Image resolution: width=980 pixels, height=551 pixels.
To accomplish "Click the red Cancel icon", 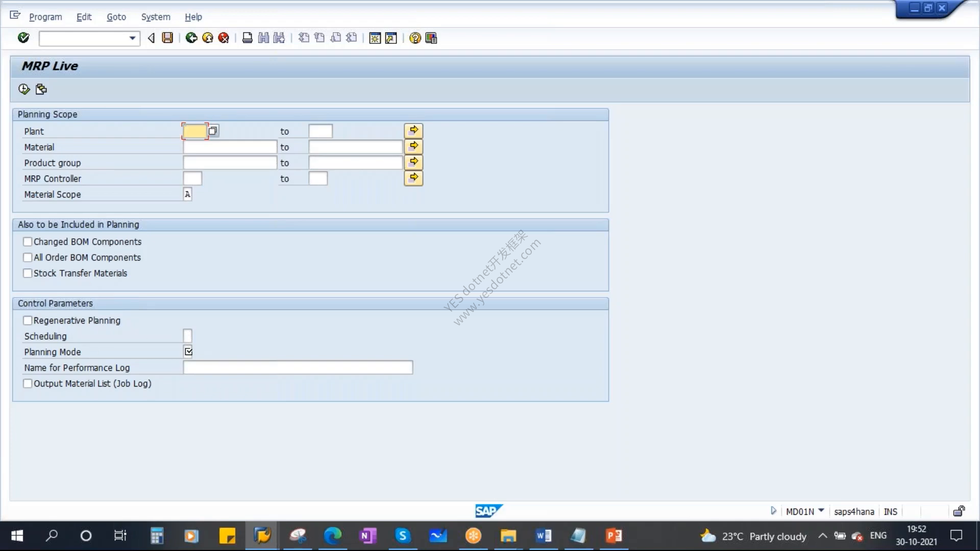I will pos(224,38).
